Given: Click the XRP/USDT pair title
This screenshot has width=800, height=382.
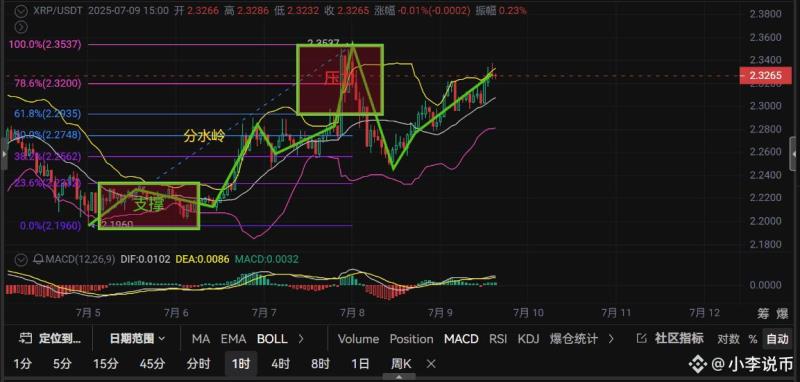Looking at the screenshot, I should tap(57, 11).
